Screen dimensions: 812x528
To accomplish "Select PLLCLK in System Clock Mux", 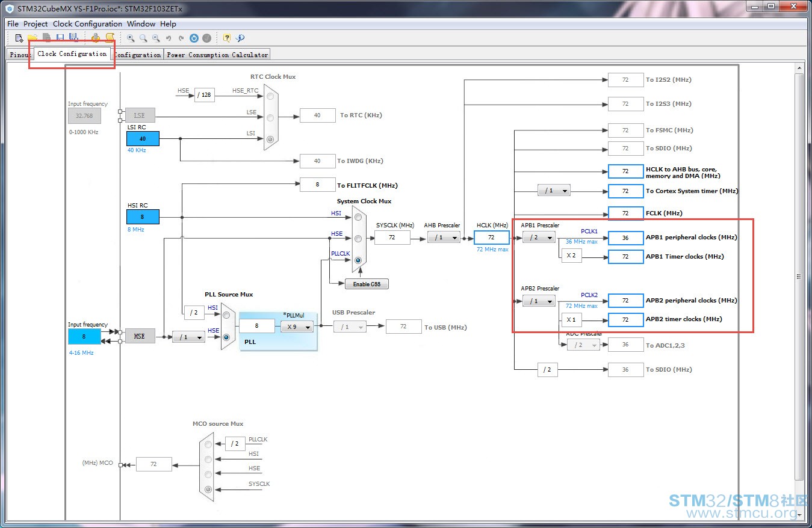I will click(x=358, y=260).
